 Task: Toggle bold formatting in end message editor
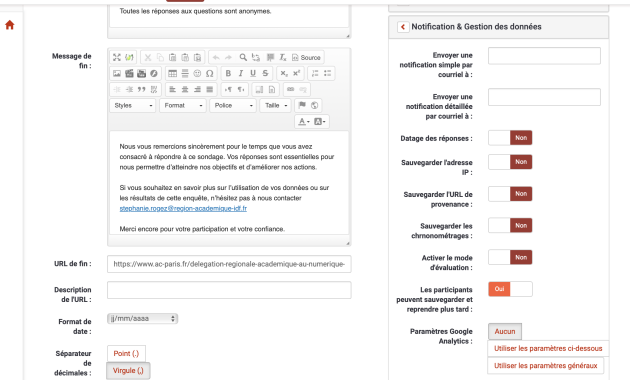228,73
